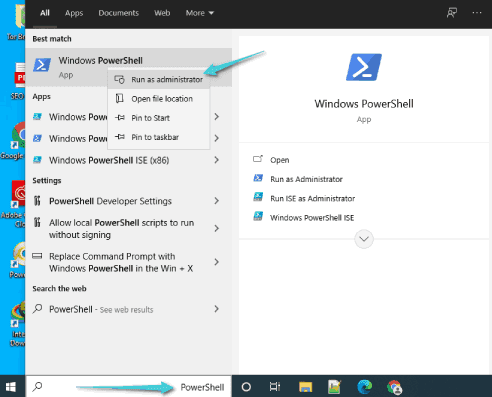Open the notepad app icon on the taskbar
The width and height of the screenshot is (492, 397).
coord(334,387)
